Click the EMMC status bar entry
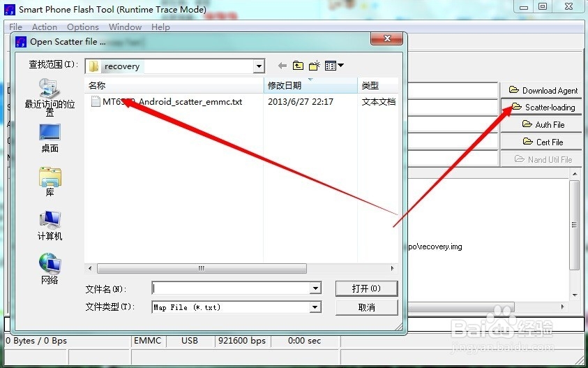The width and height of the screenshot is (588, 368). (x=148, y=341)
